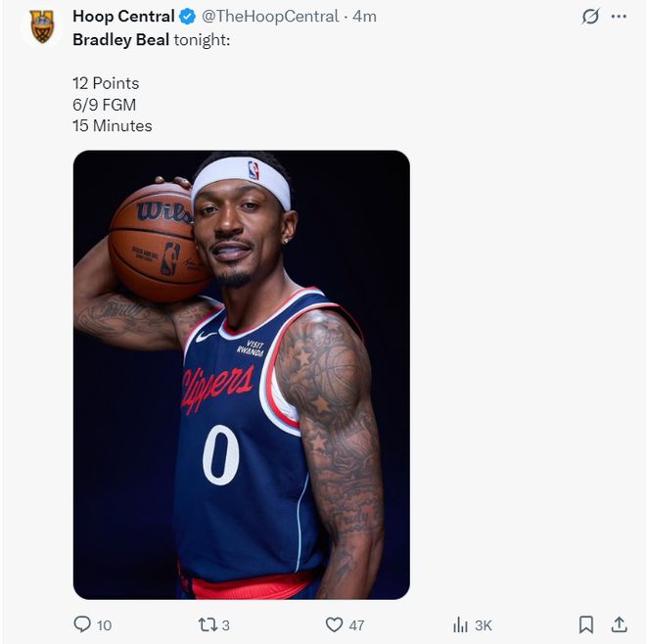Viewport: 646px width, 644px height.
Task: Click the bold Bradley Beal text
Action: click(x=120, y=39)
